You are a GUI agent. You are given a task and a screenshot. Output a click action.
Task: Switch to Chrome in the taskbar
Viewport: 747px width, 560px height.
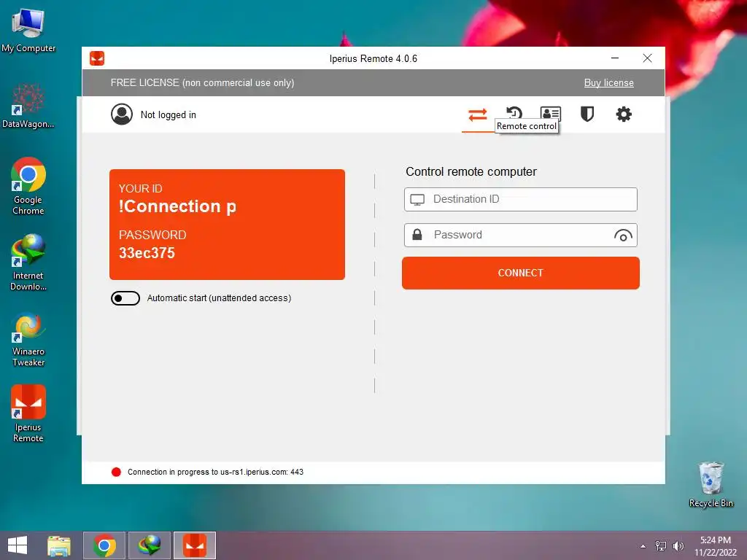[104, 545]
